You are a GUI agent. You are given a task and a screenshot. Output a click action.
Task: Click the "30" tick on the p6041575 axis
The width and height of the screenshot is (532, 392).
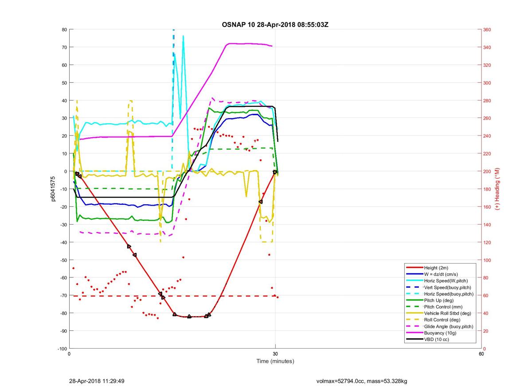click(x=64, y=118)
